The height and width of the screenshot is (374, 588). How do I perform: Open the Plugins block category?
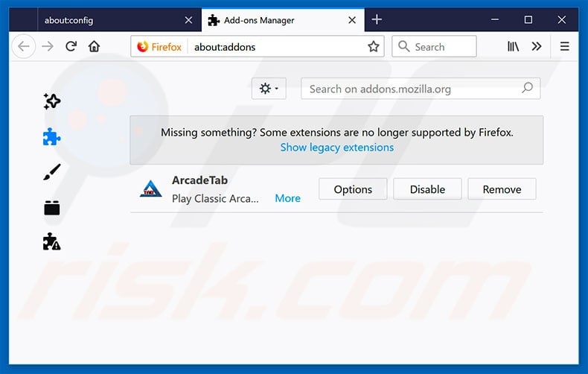point(52,208)
